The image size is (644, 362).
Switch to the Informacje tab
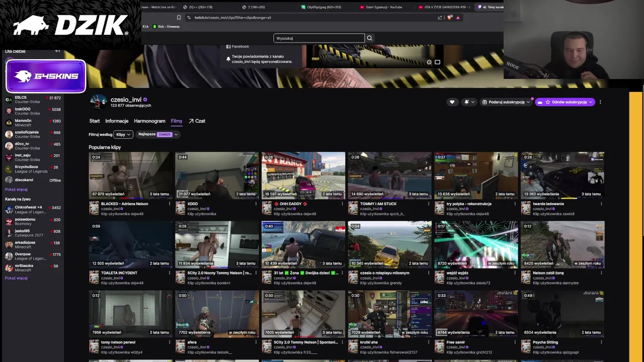117,121
